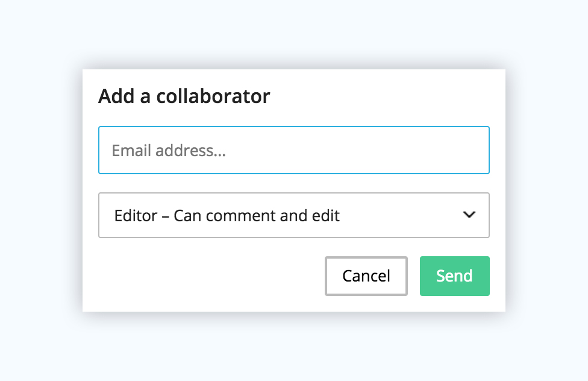Open the Editor permission dropdown
This screenshot has height=381, width=588.
293,215
